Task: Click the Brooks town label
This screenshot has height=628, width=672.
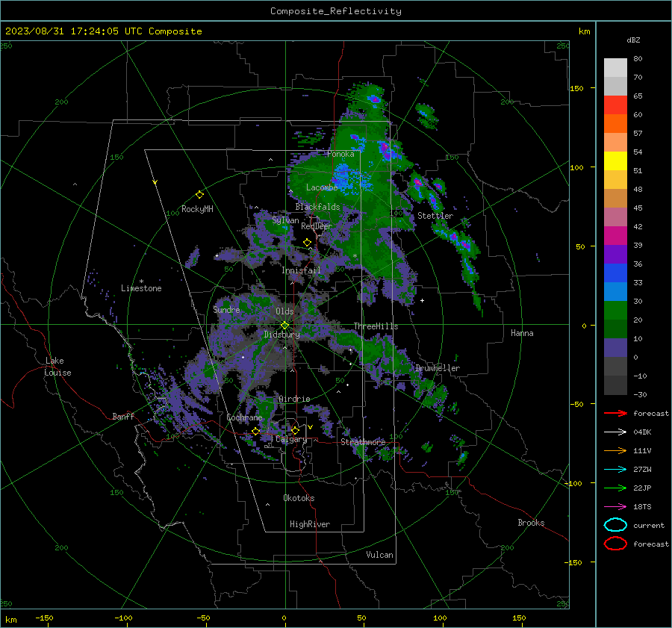Action: coord(531,523)
